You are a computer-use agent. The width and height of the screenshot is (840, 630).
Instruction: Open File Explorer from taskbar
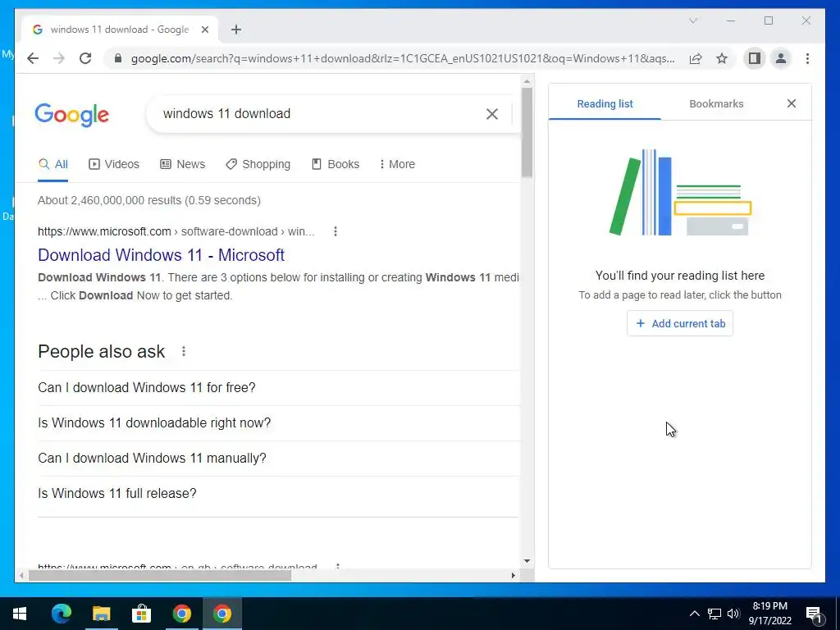point(101,614)
